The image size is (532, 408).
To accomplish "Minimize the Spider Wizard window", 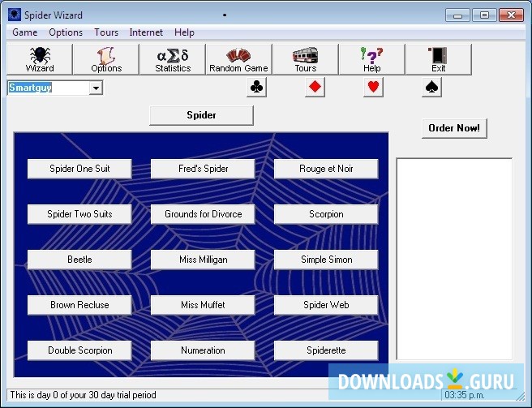I will (457, 15).
